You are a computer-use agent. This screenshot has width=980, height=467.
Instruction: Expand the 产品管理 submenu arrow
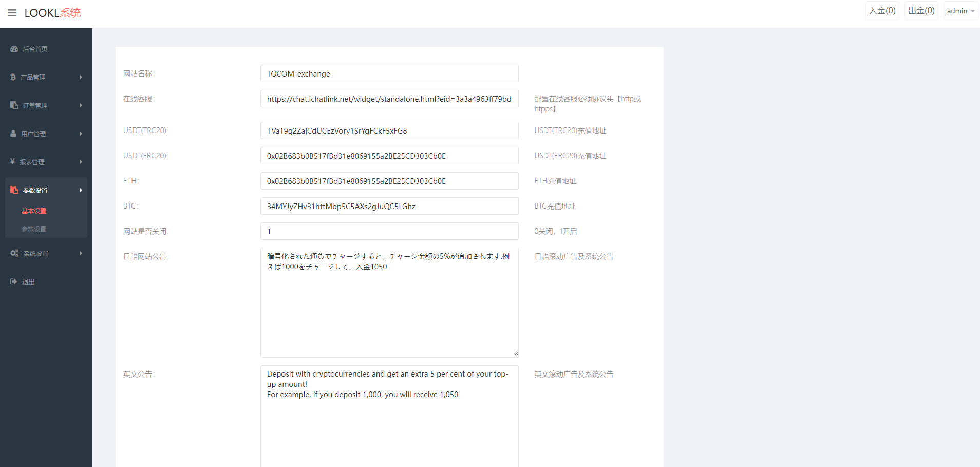coord(81,77)
